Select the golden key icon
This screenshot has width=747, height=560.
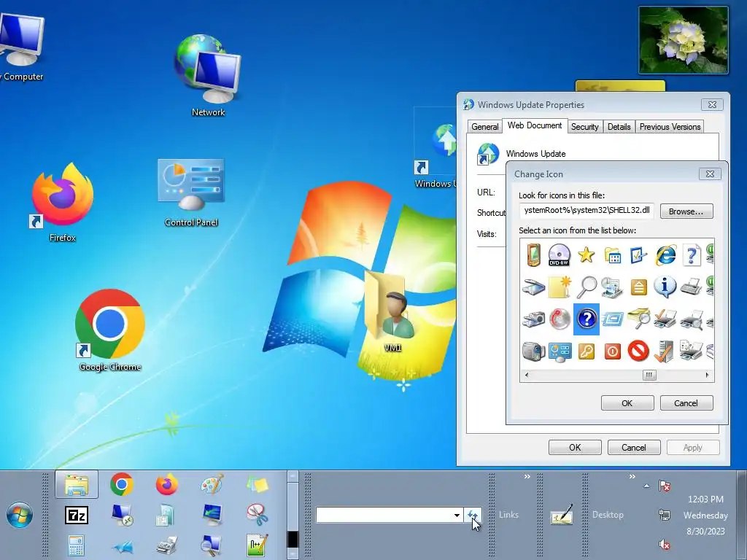pyautogui.click(x=587, y=351)
